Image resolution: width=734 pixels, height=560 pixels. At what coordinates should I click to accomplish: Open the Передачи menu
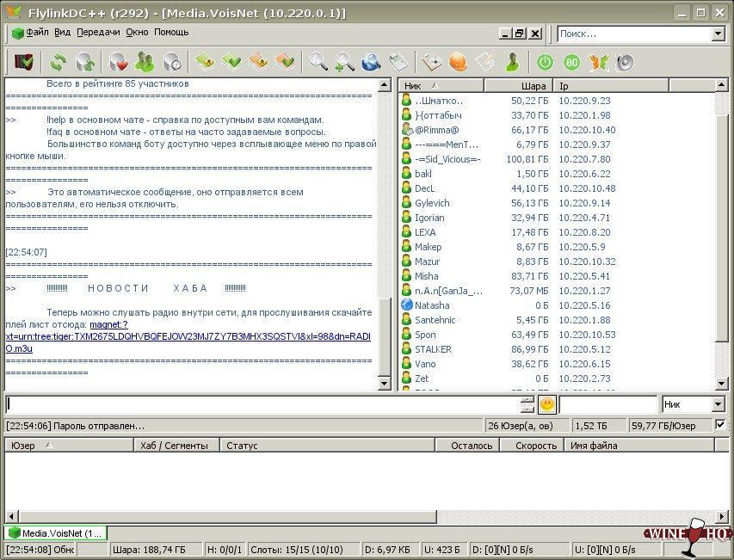click(x=98, y=33)
